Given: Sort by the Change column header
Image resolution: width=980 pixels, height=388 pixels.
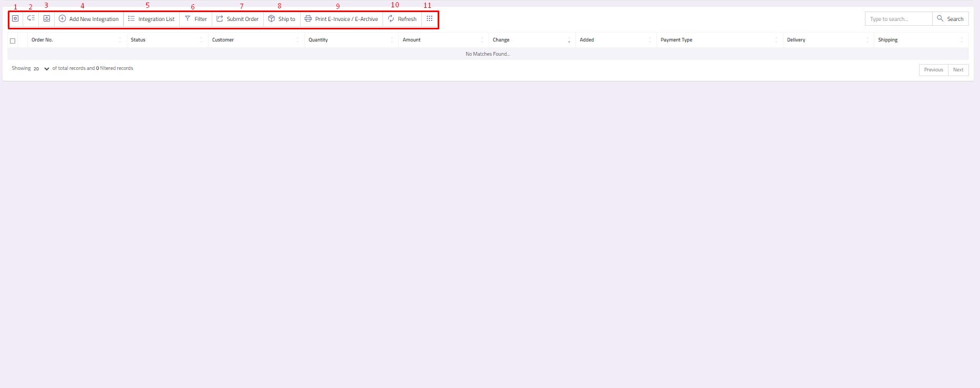Looking at the screenshot, I should coord(501,40).
